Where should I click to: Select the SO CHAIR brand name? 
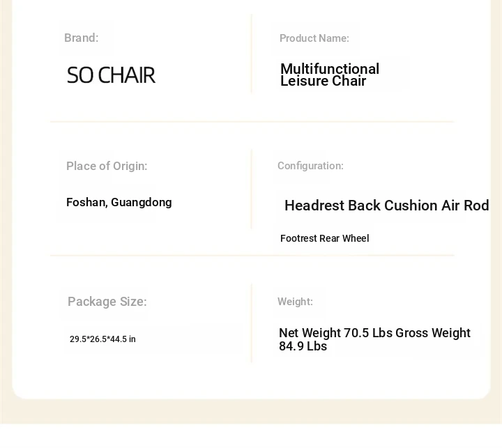[x=111, y=75]
